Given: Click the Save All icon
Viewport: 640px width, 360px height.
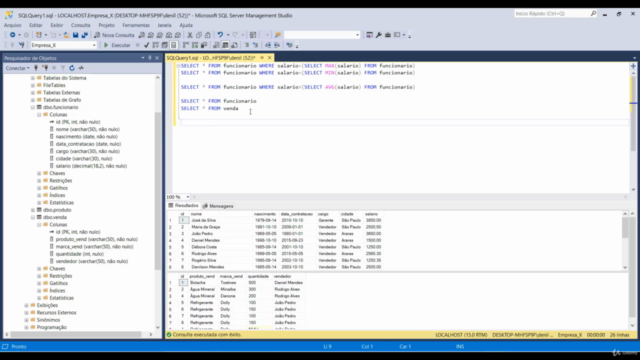Looking at the screenshot, I should (x=84, y=35).
